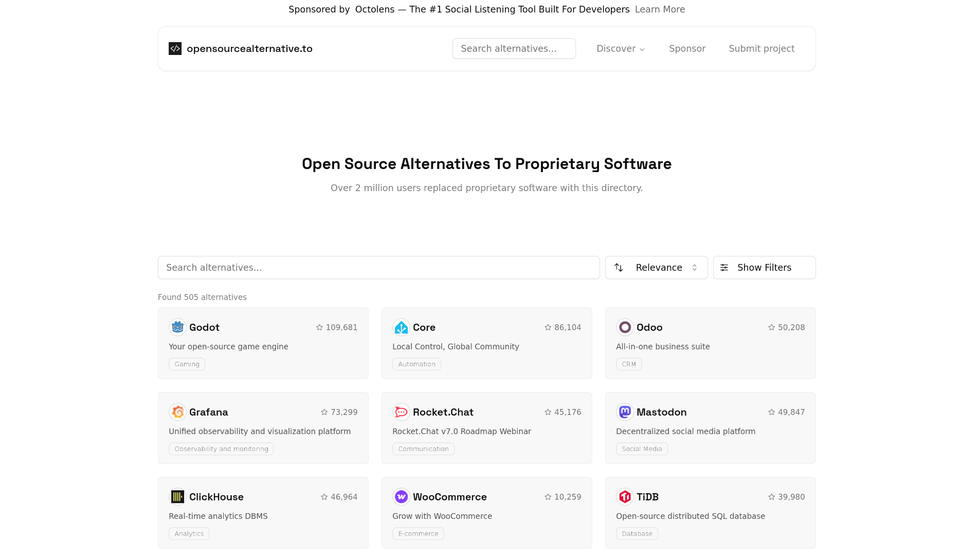
Task: Click the WooCommerce project logo icon
Action: tap(401, 497)
